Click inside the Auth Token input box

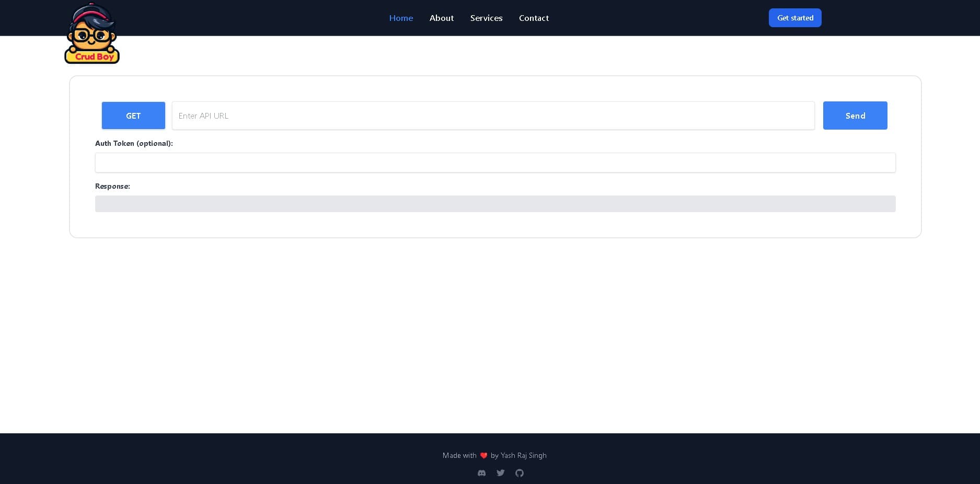click(495, 163)
